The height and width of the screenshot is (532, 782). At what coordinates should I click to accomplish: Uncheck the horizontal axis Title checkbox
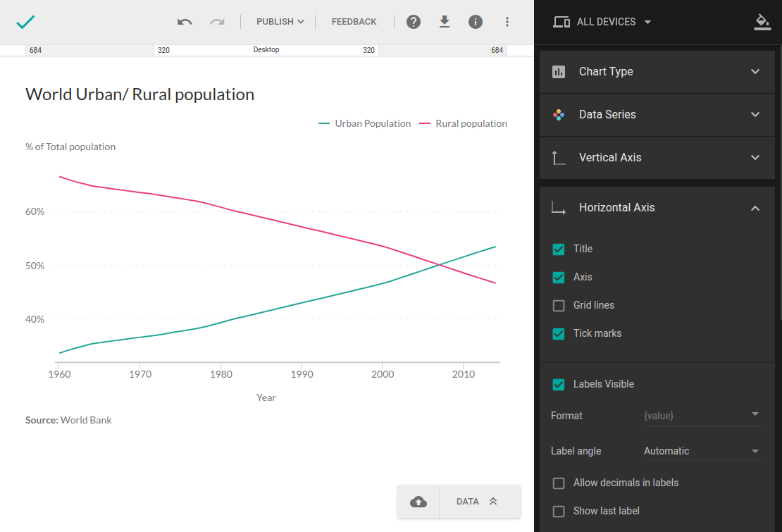click(x=559, y=249)
